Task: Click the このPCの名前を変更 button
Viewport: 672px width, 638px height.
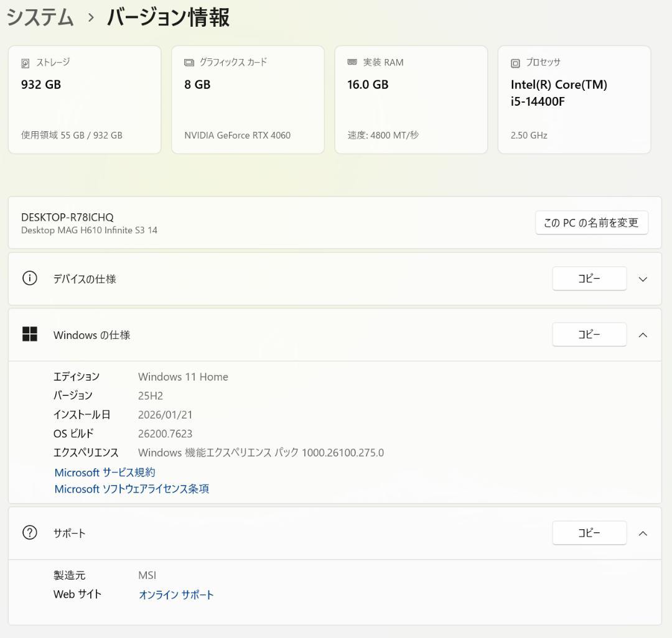Action: tap(591, 222)
